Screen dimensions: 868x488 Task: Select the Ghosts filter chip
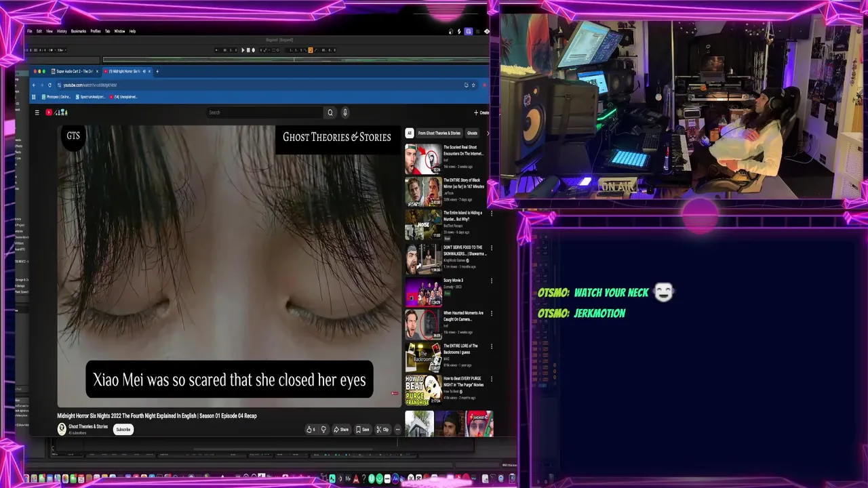pos(472,133)
